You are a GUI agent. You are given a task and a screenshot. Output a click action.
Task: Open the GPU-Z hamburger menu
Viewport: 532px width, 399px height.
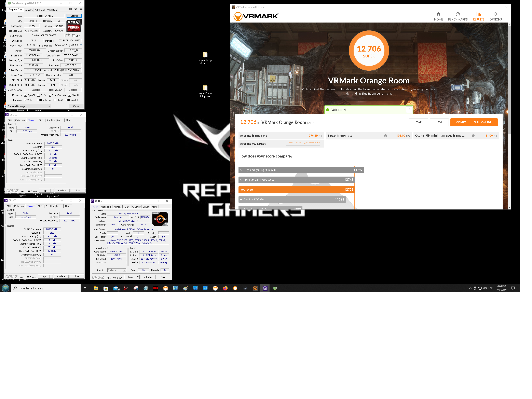pyautogui.click(x=81, y=9)
